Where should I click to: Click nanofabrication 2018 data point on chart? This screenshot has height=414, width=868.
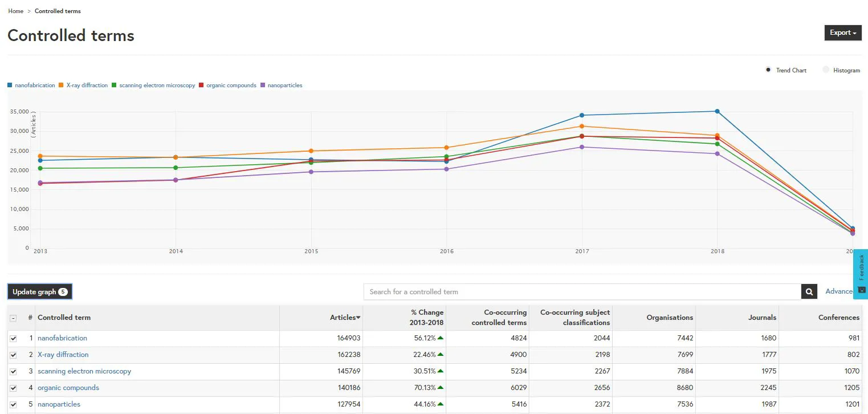coord(717,111)
